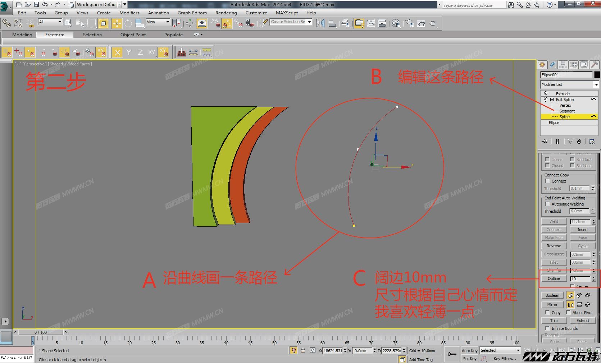Toggle the selection lock icon in the status bar

tap(303, 350)
